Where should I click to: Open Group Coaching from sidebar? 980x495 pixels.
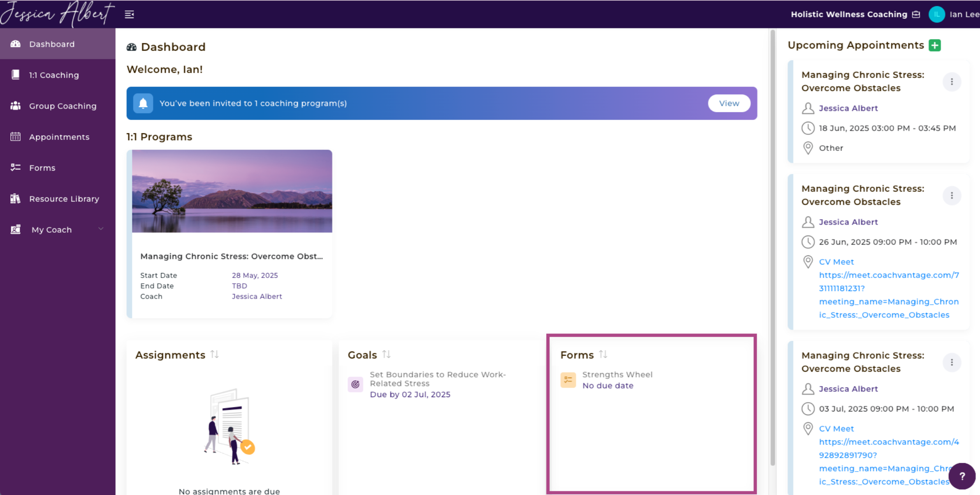click(58, 106)
